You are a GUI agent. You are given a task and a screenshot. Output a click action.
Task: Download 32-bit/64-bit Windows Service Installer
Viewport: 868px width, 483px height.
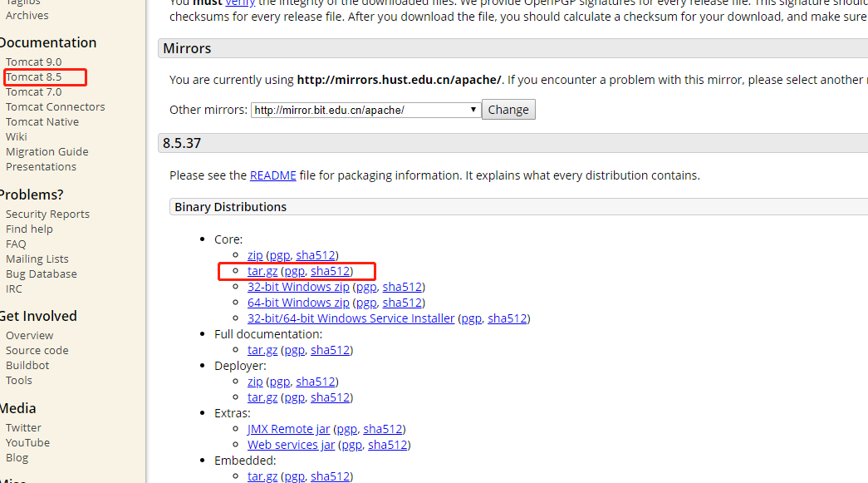[x=351, y=318]
